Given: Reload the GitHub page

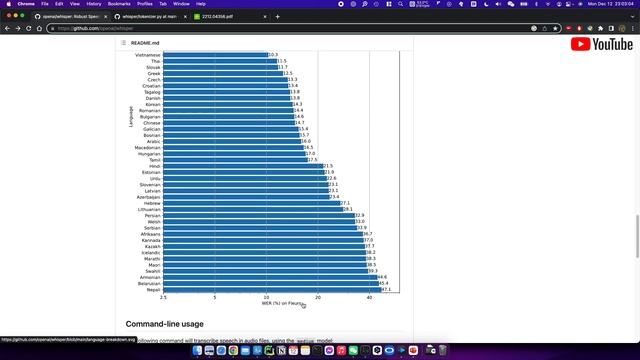Looking at the screenshot, I should (x=29, y=29).
